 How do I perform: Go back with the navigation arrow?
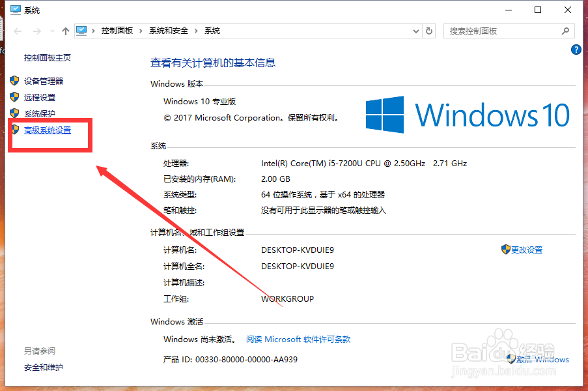coord(18,31)
